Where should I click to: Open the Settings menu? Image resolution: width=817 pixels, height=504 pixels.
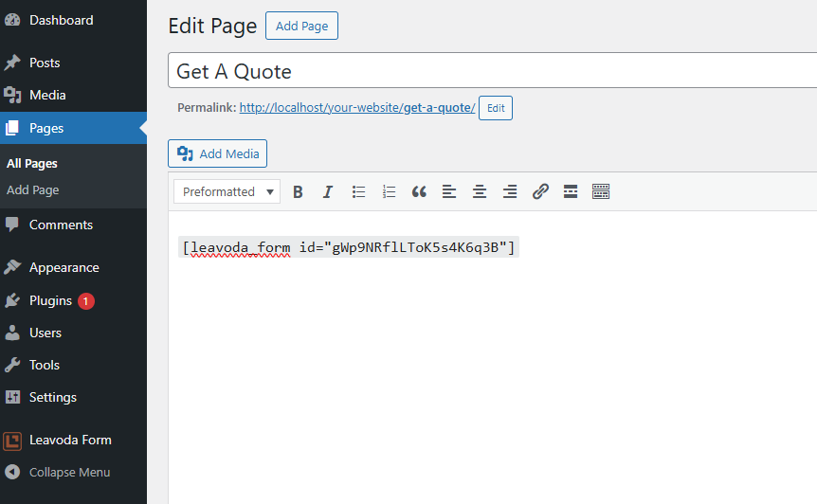pos(74,397)
